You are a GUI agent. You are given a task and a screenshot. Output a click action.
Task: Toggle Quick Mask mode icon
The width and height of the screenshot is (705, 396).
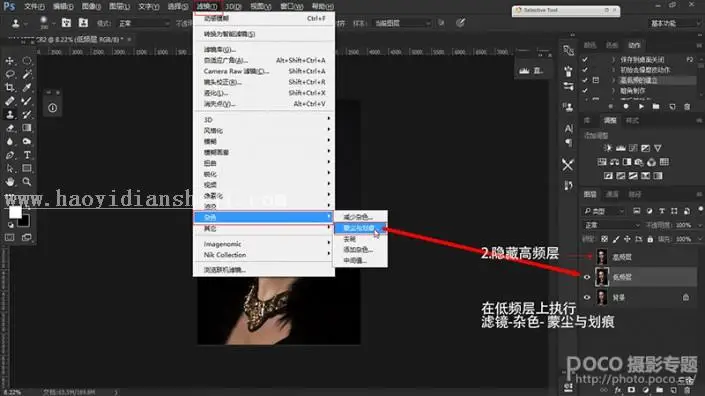(x=10, y=237)
